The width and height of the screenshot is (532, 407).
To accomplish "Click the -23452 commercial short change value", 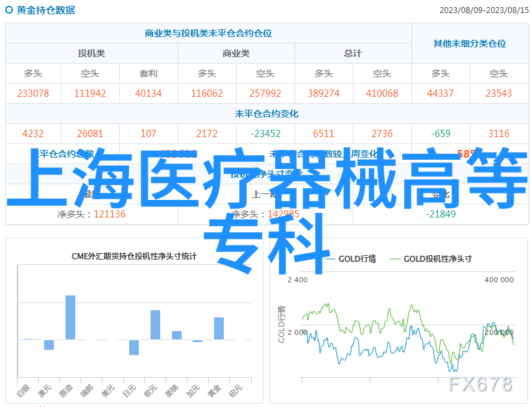I will pyautogui.click(x=265, y=134).
